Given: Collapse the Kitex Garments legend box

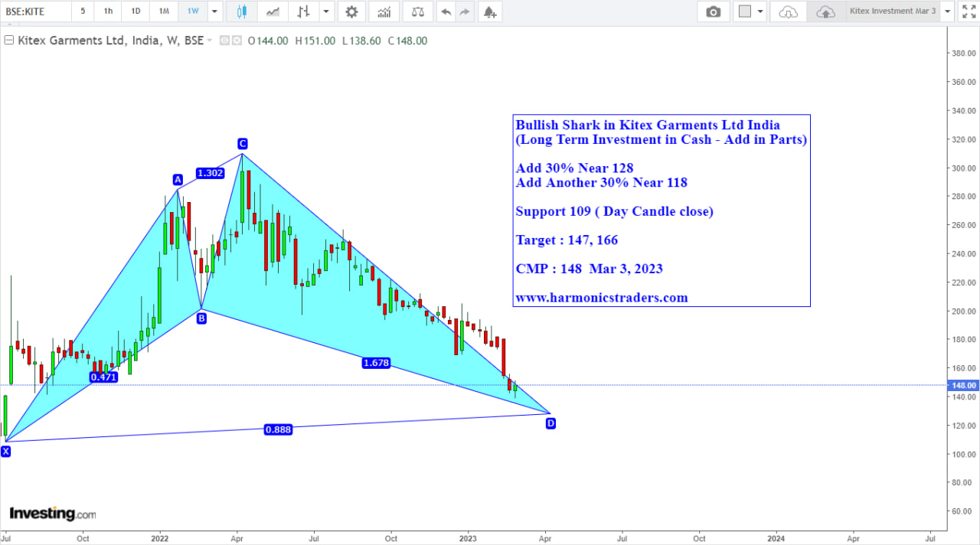Looking at the screenshot, I should click(9, 41).
